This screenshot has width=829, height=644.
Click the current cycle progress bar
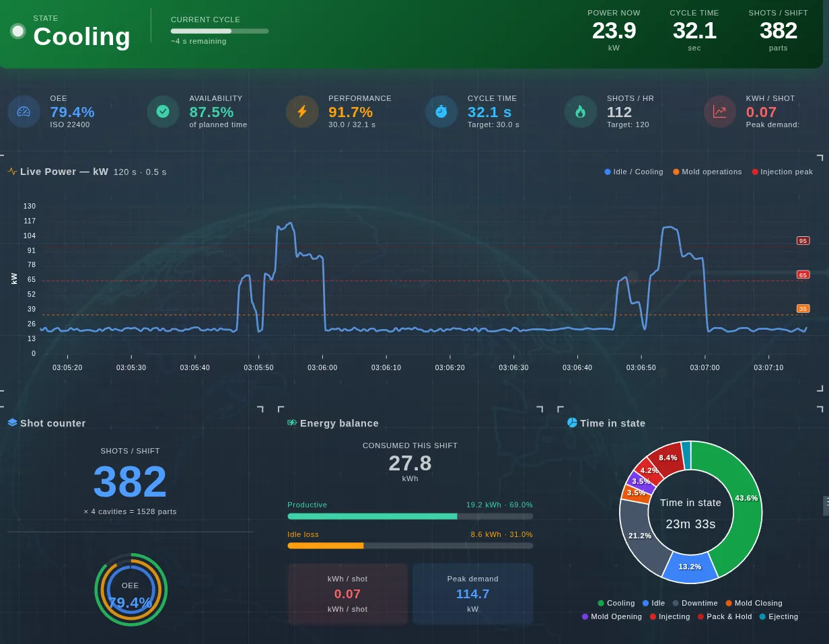219,31
